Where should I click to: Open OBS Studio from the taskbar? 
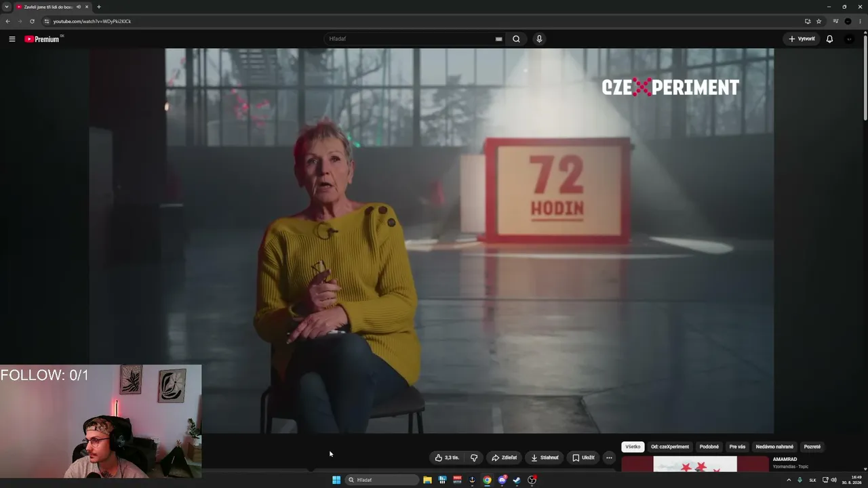pyautogui.click(x=532, y=480)
